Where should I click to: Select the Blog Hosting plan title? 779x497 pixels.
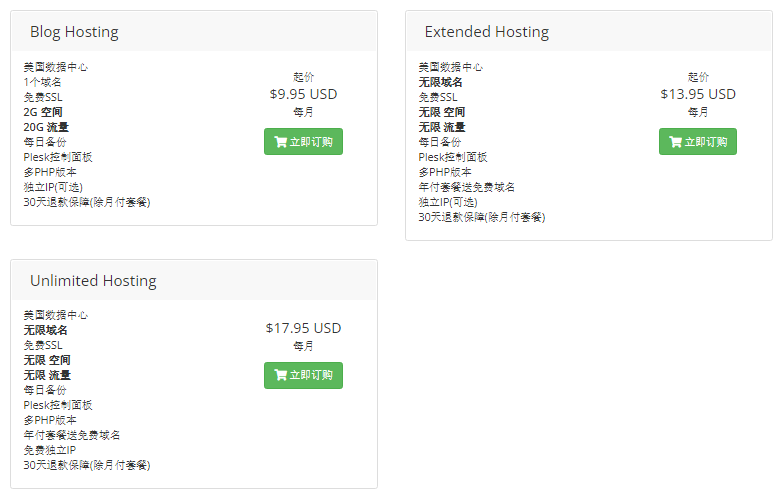click(74, 32)
